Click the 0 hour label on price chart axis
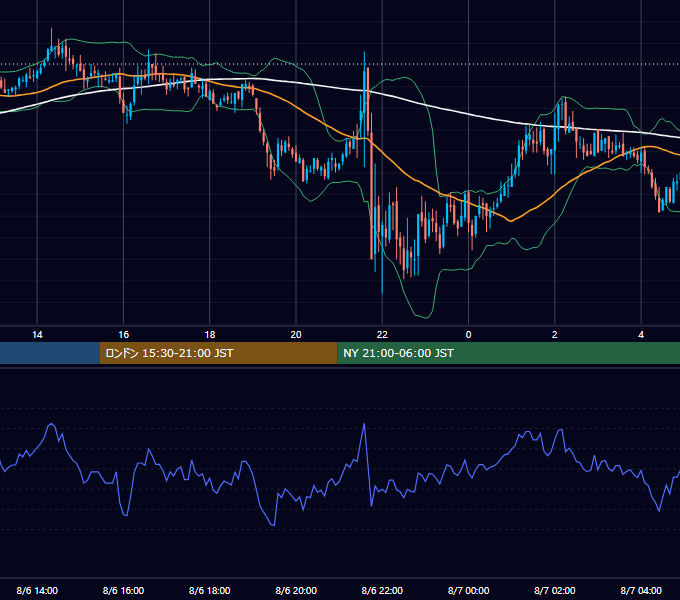The image size is (680, 600). (x=468, y=335)
